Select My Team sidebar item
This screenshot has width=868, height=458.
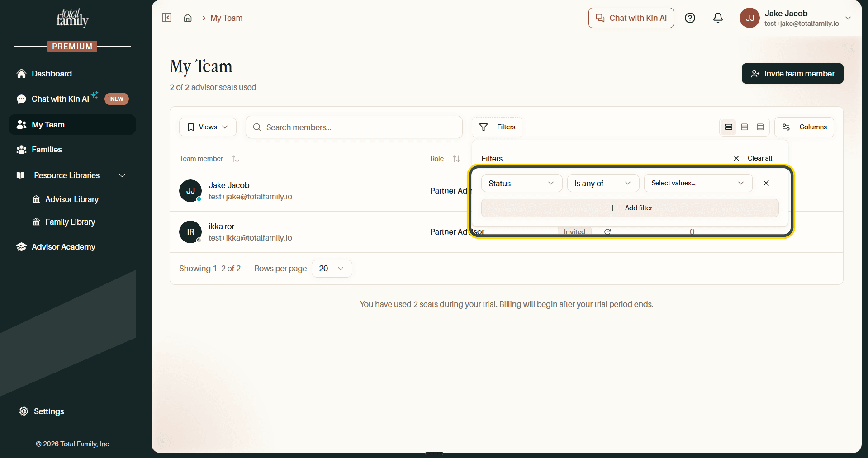tap(72, 125)
